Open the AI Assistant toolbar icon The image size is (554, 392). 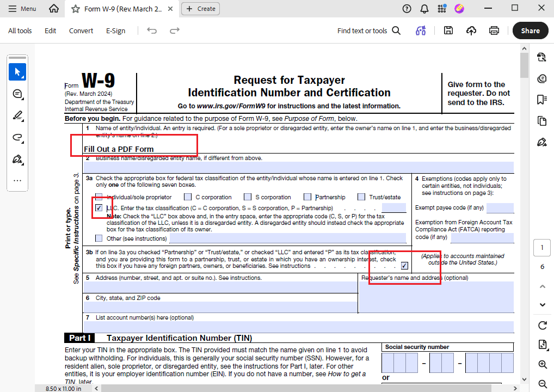pyautogui.click(x=421, y=30)
